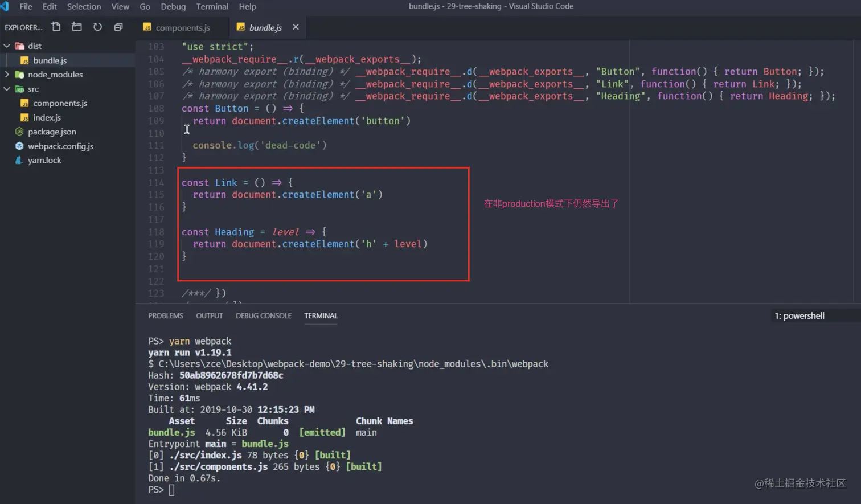Open the Help menu
The width and height of the screenshot is (861, 504).
click(247, 6)
